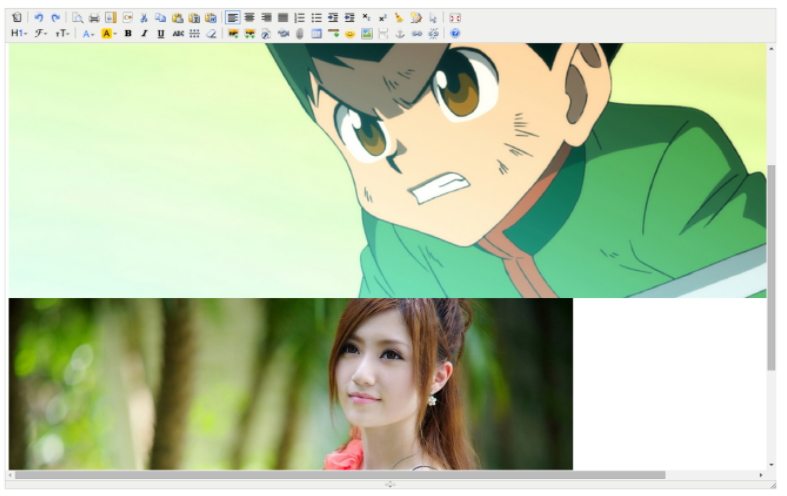
Task: Toggle bold formatting
Action: pos(128,34)
